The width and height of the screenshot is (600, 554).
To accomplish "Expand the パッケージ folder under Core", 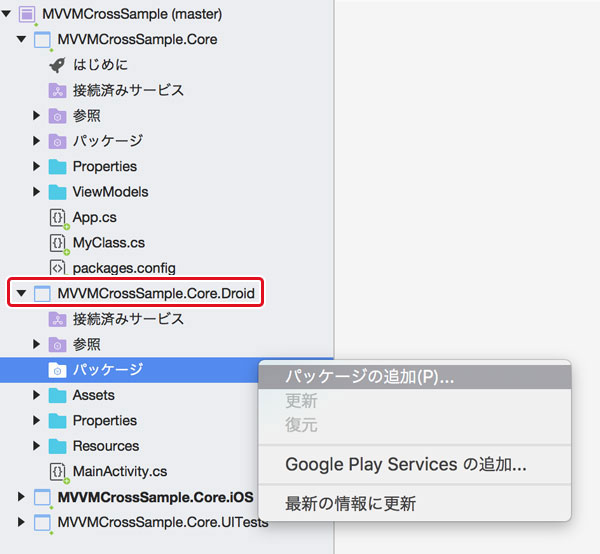I will tap(36, 141).
